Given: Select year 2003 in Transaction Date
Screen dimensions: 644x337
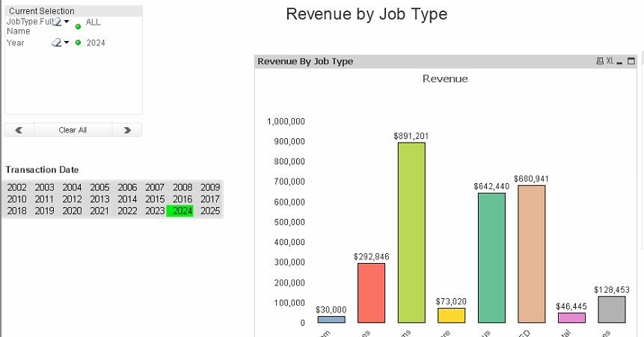Looking at the screenshot, I should pos(44,187).
